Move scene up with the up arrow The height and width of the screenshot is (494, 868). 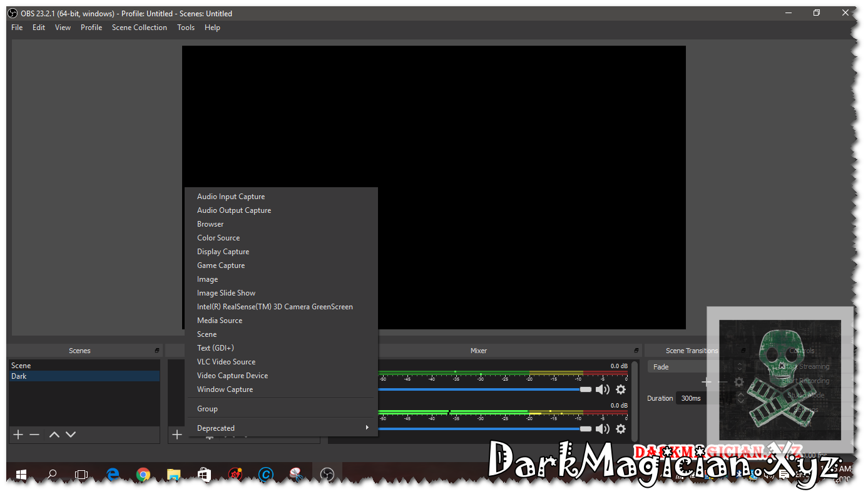point(54,435)
